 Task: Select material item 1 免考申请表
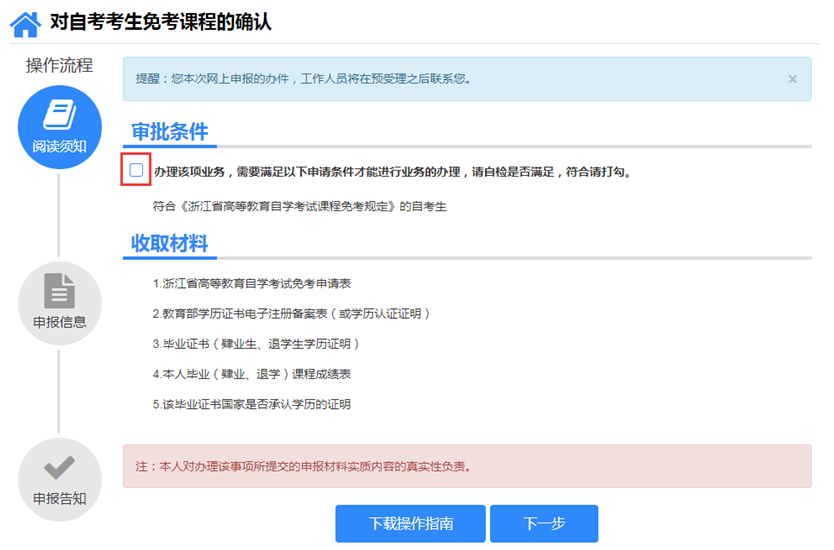coord(254,283)
